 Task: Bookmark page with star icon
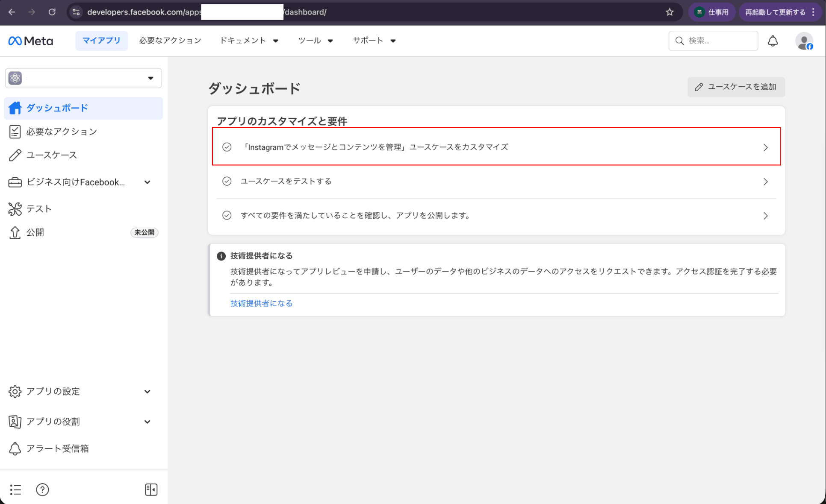tap(670, 12)
